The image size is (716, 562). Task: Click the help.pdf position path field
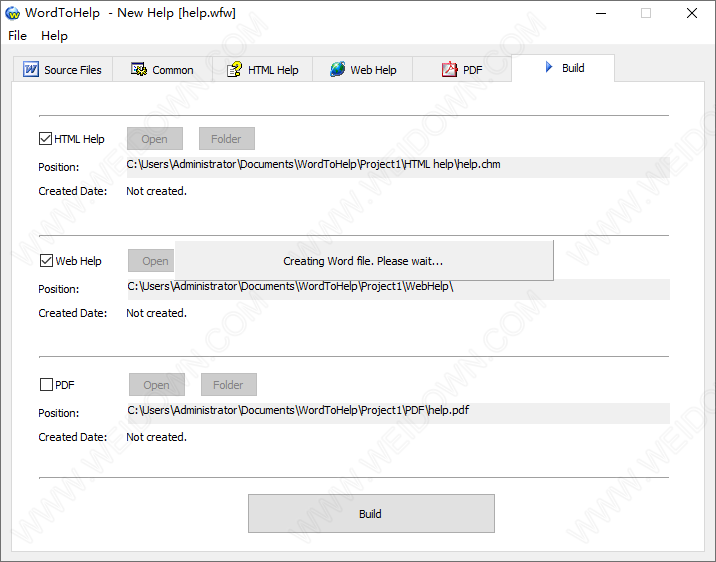(398, 413)
